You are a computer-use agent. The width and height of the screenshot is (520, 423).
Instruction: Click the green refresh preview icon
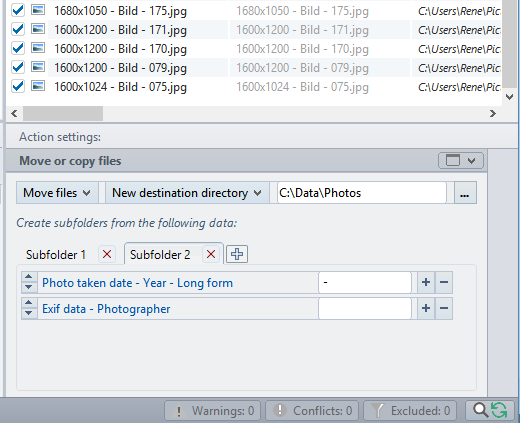coord(499,410)
